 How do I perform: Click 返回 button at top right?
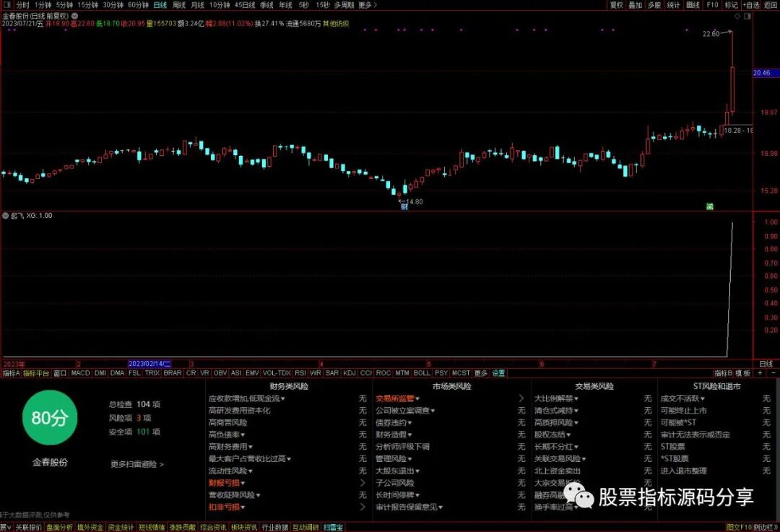point(771,5)
